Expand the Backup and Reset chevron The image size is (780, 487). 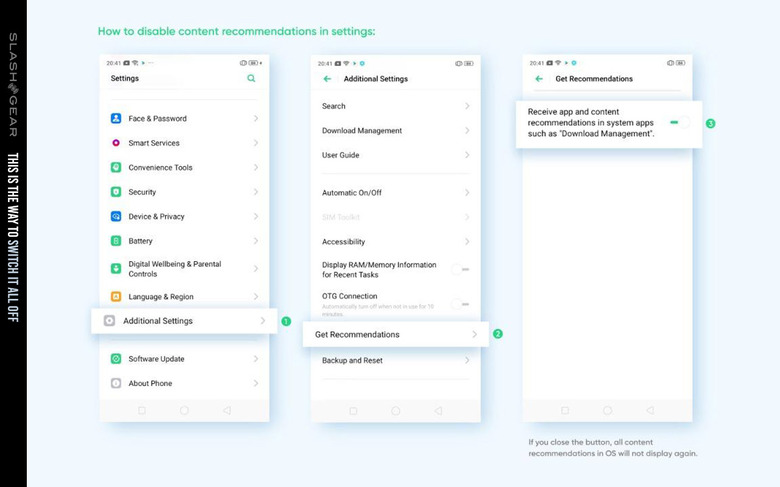pyautogui.click(x=467, y=360)
